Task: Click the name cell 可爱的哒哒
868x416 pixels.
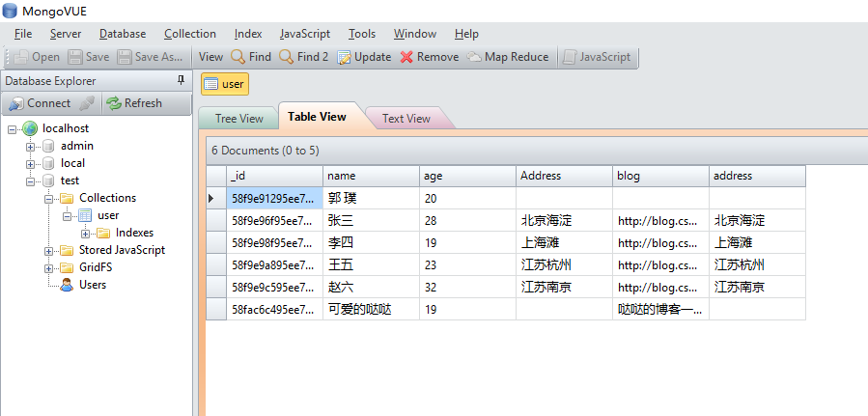Action: coord(371,309)
